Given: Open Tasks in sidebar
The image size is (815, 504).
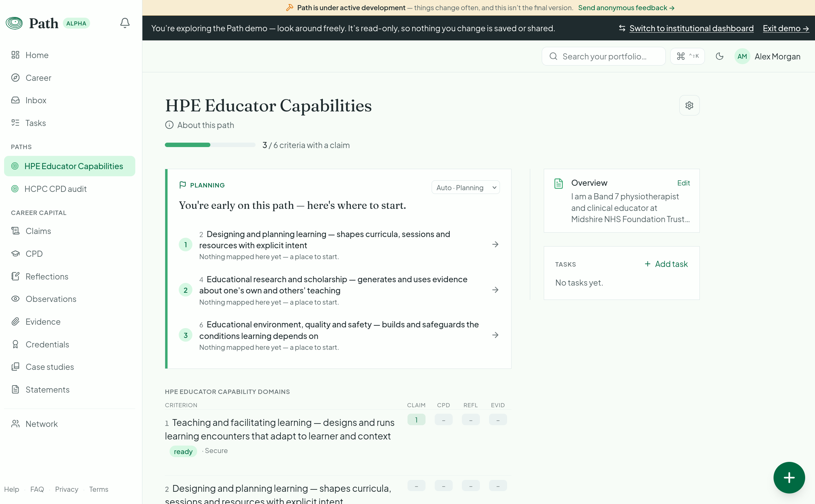Looking at the screenshot, I should click(x=70, y=123).
